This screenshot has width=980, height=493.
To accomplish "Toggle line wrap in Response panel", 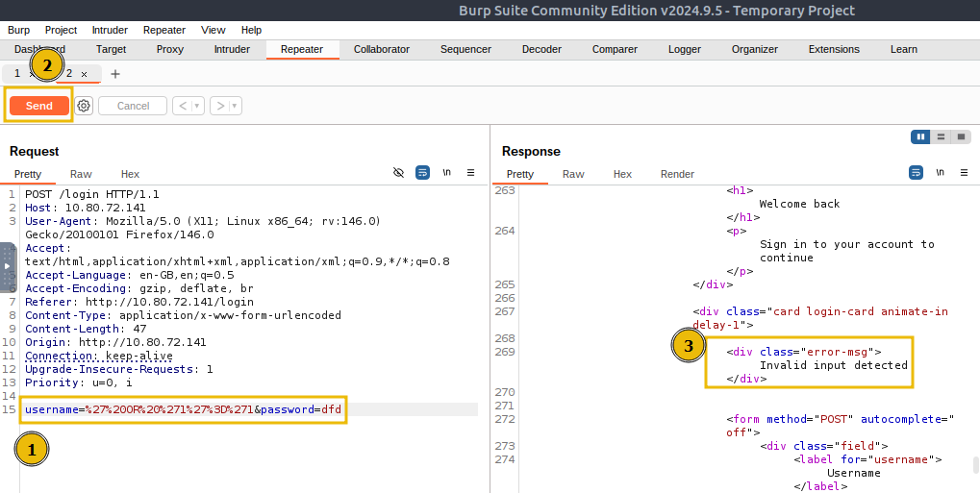I will (x=916, y=172).
